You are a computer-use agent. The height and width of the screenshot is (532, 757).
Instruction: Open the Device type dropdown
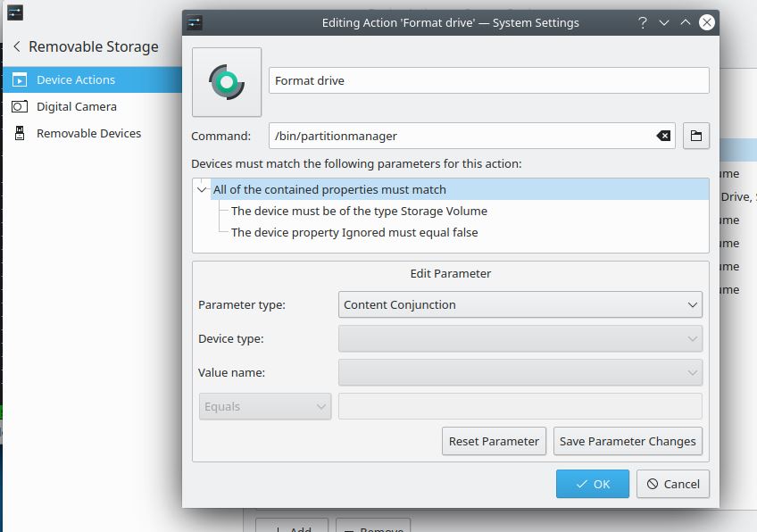point(520,338)
